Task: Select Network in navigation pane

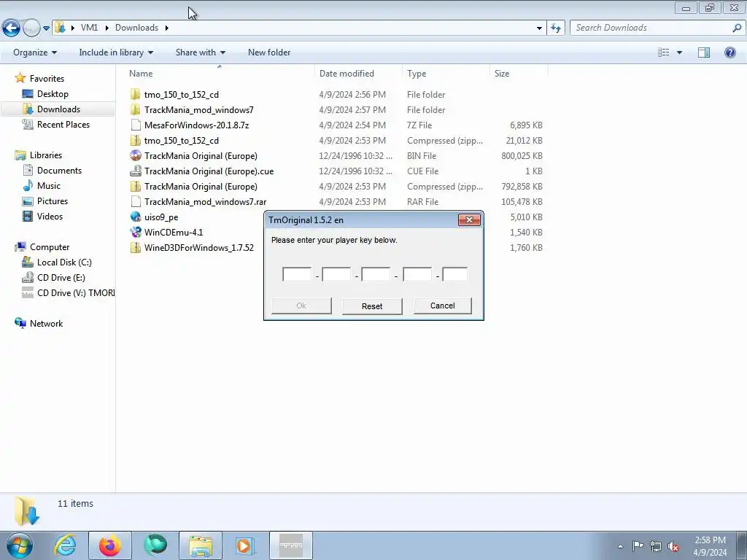Action: point(46,323)
